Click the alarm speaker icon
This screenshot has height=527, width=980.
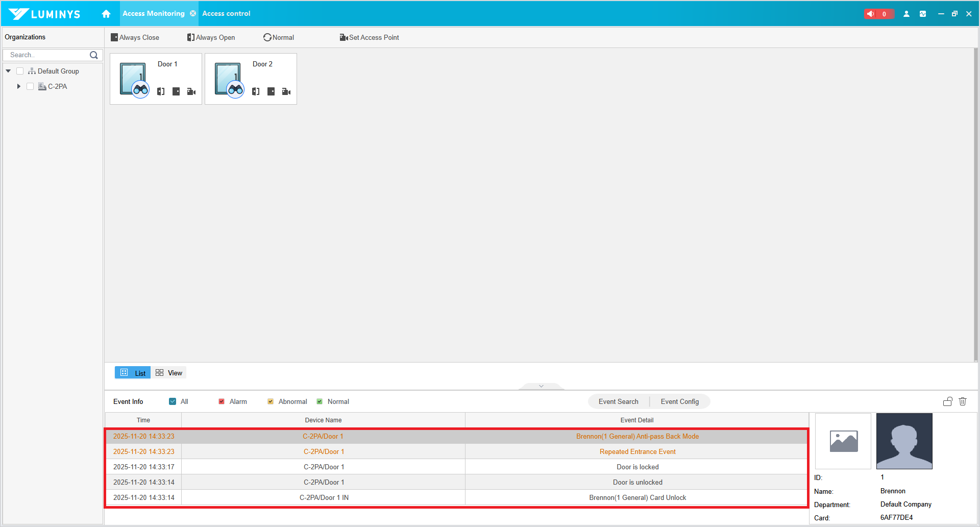(871, 14)
